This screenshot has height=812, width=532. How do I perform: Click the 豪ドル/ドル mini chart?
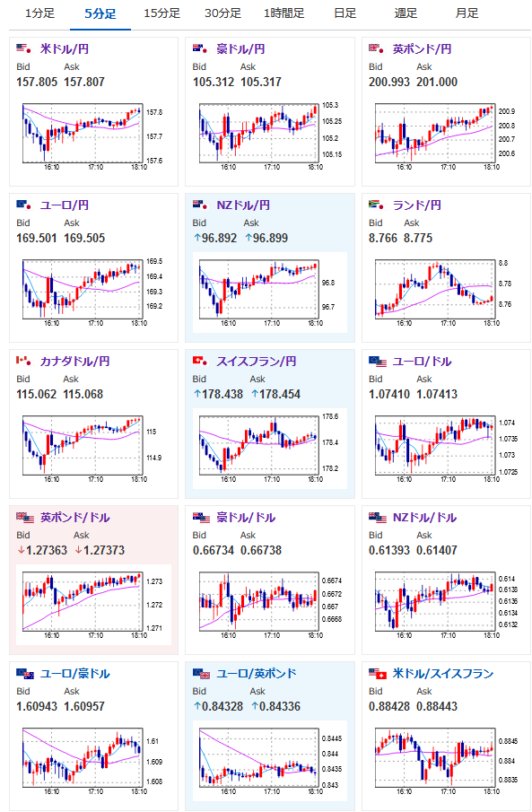pos(262,605)
